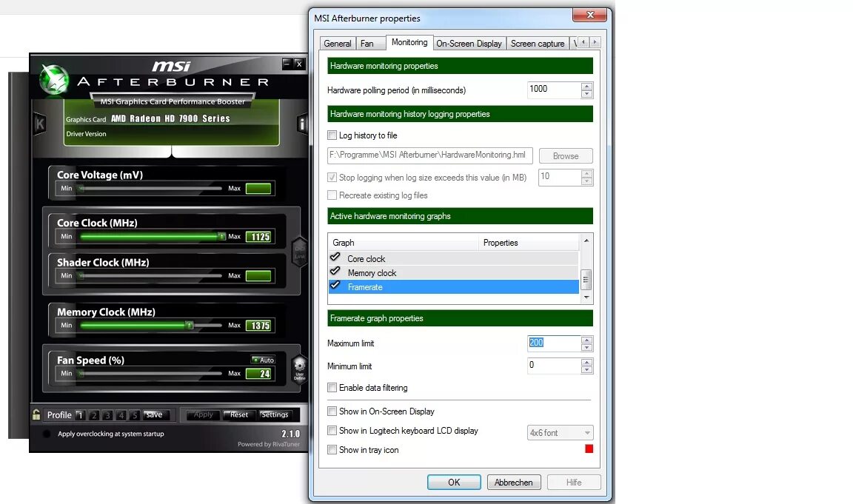853x504 pixels.
Task: Enable Show in tray icon checkbox
Action: [x=332, y=450]
